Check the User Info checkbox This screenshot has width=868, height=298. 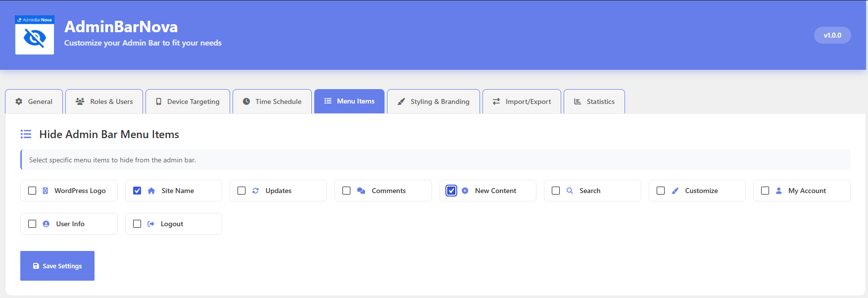[32, 224]
